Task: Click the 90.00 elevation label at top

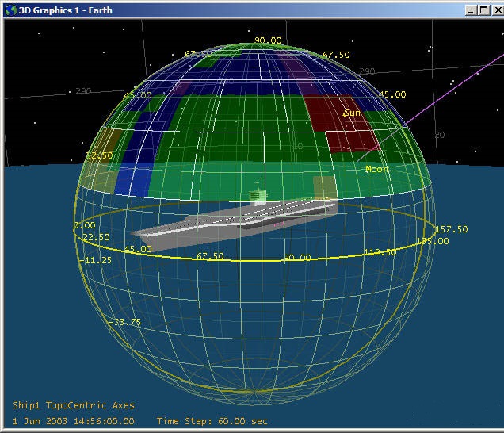Action: (x=268, y=40)
